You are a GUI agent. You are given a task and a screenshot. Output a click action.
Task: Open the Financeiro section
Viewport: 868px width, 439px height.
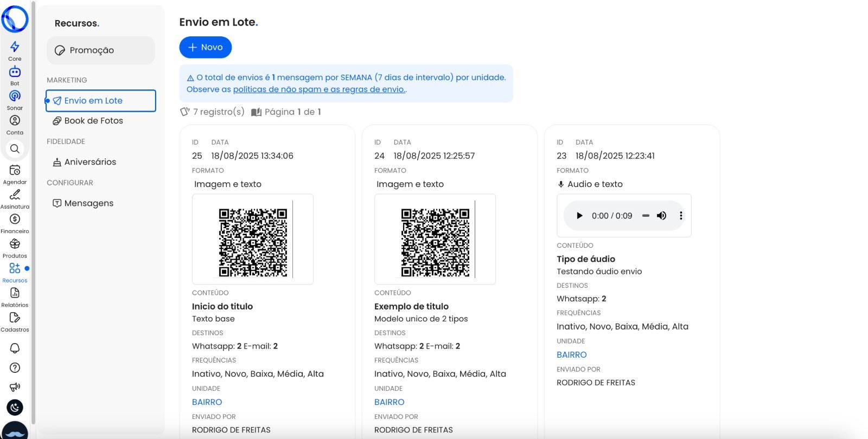pos(15,219)
